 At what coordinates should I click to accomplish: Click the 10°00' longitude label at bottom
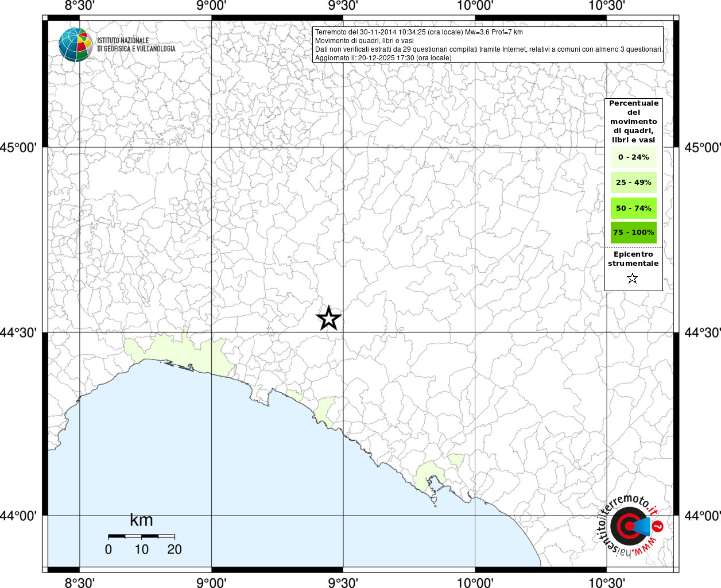tap(475, 582)
